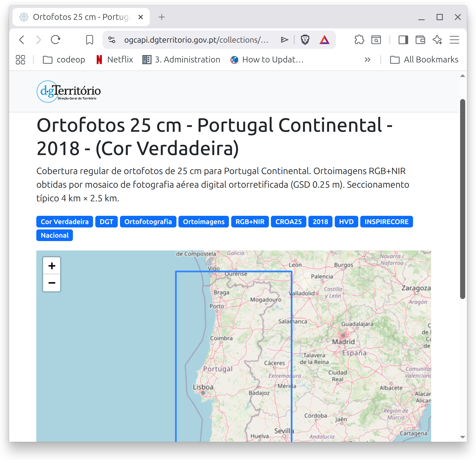Click the 2018 tag
Viewport: 476px width, 460px height.
tap(320, 222)
